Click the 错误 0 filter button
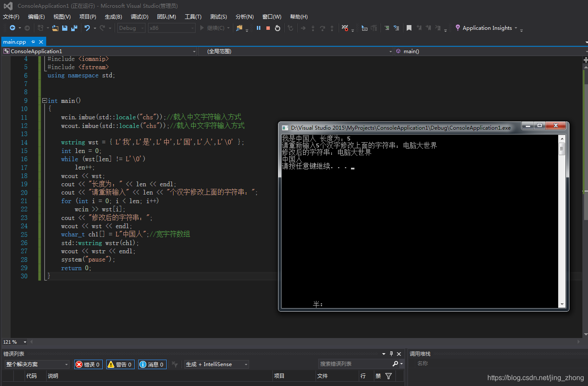The image size is (588, 386). coord(88,364)
